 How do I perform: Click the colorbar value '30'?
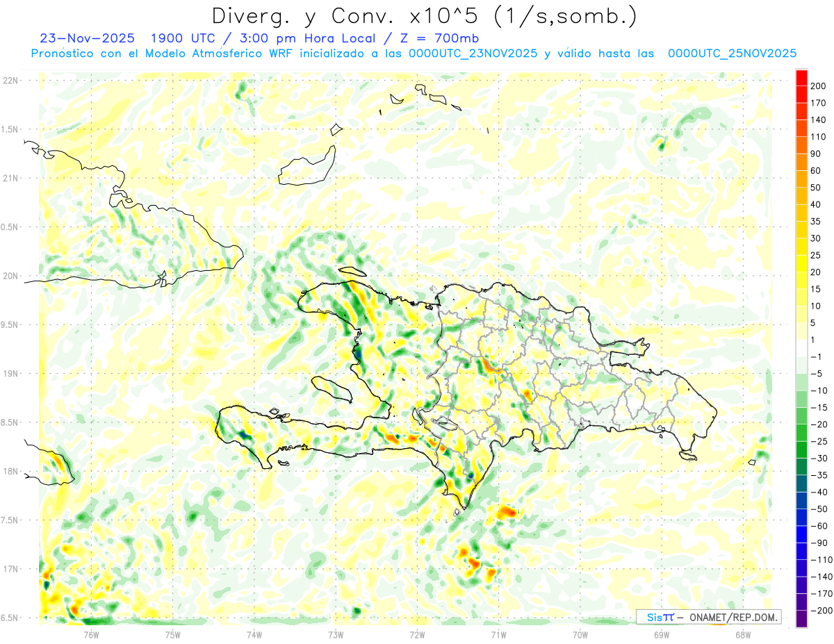[x=816, y=238]
